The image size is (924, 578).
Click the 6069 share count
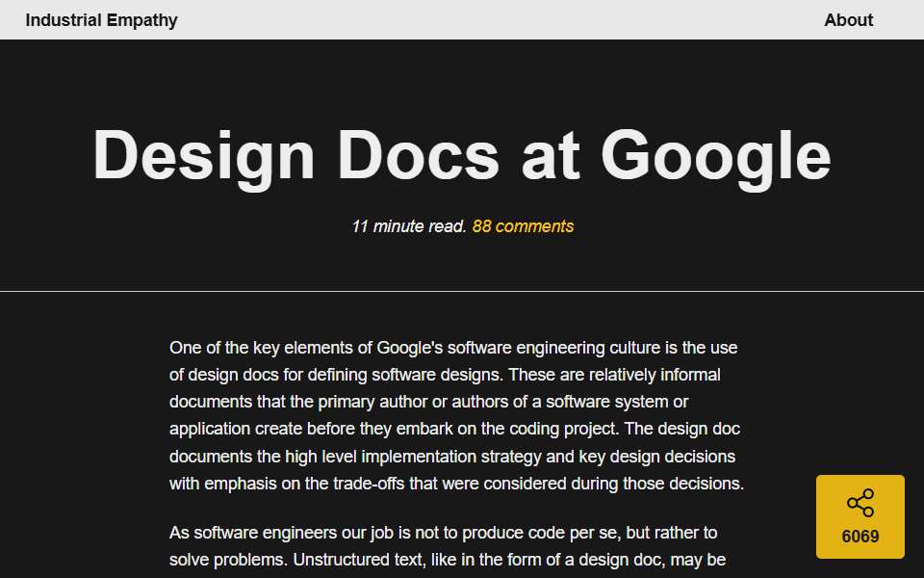coord(860,537)
